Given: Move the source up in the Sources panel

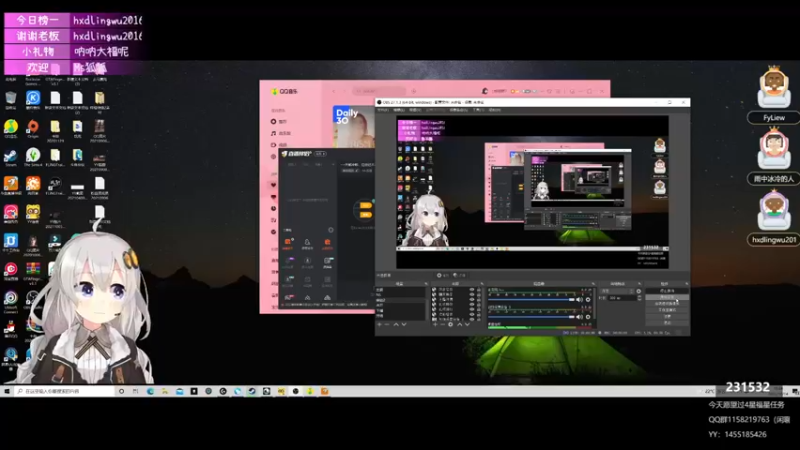Looking at the screenshot, I should pyautogui.click(x=460, y=324).
